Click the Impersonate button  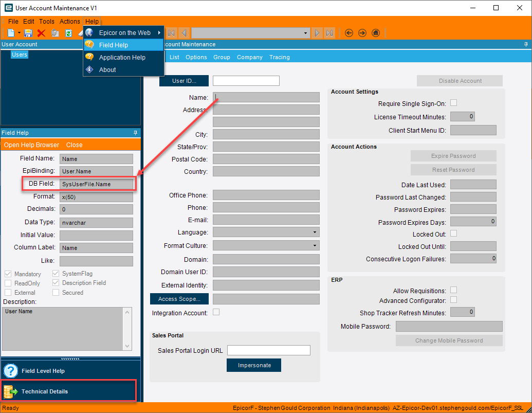point(253,365)
